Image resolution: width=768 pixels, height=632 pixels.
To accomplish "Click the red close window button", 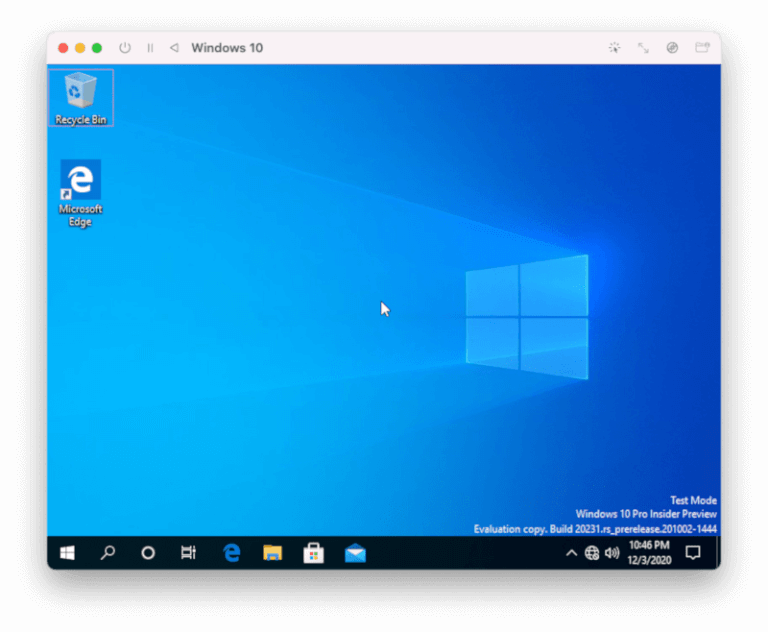I will tap(63, 48).
